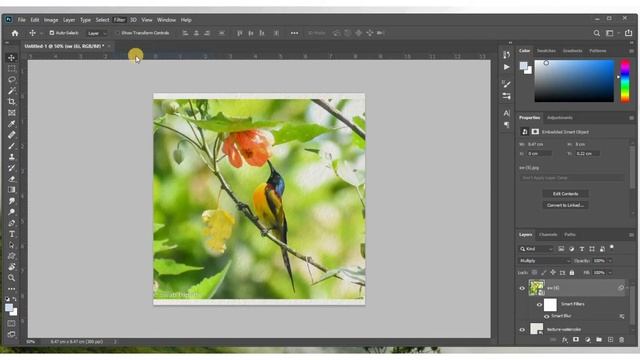640x360 pixels.
Task: Open the Properties panel flyout menu
Action: (631, 118)
